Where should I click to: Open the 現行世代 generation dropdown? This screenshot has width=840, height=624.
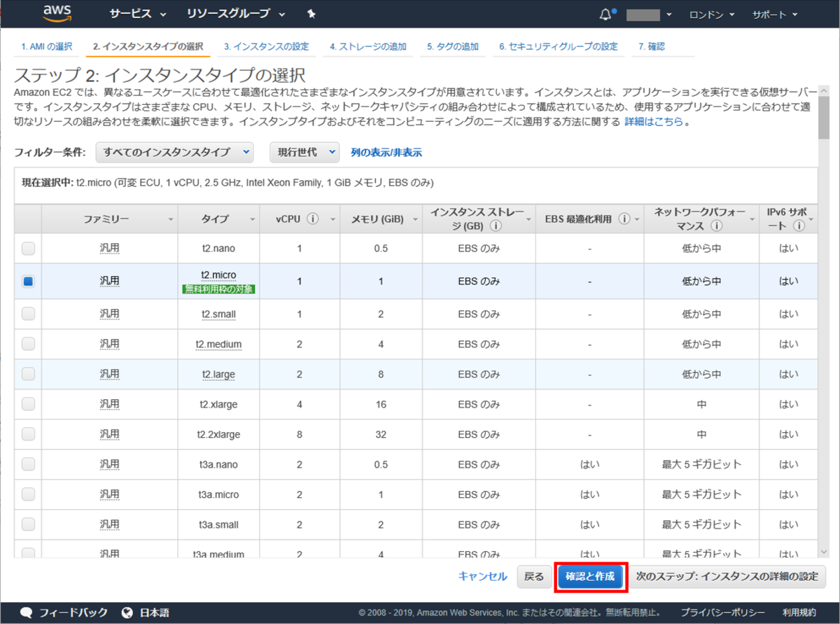(304, 152)
